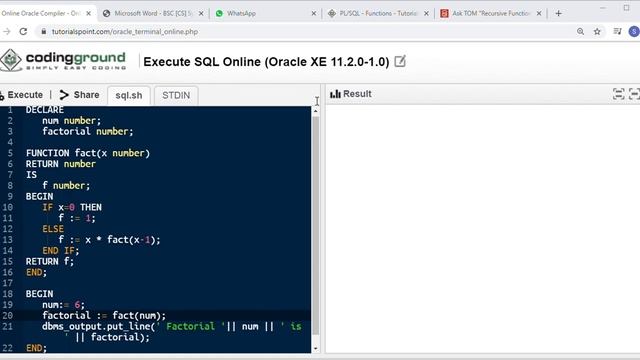Screen dimensions: 640x360
Task: Click 'factorial := fact(num);' line
Action: [x=104, y=316]
